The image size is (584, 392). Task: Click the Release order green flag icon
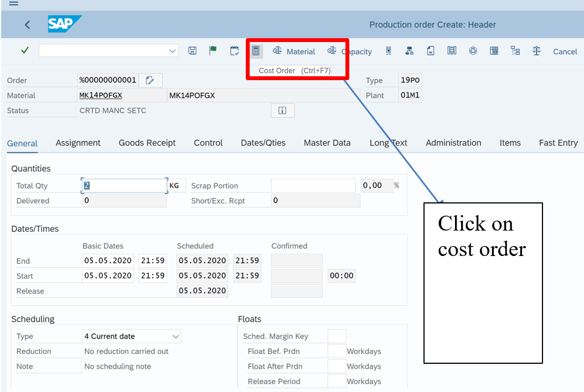[x=213, y=51]
